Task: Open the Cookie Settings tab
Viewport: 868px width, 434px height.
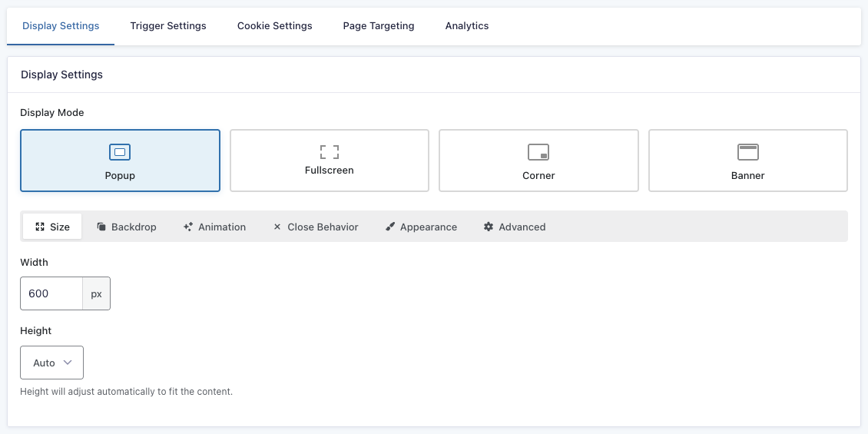Action: pos(274,25)
